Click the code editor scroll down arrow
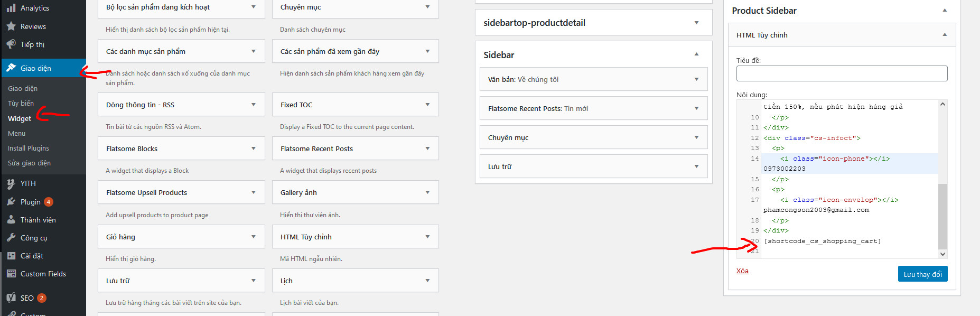Viewport: 980px width, 316px height. click(x=942, y=254)
